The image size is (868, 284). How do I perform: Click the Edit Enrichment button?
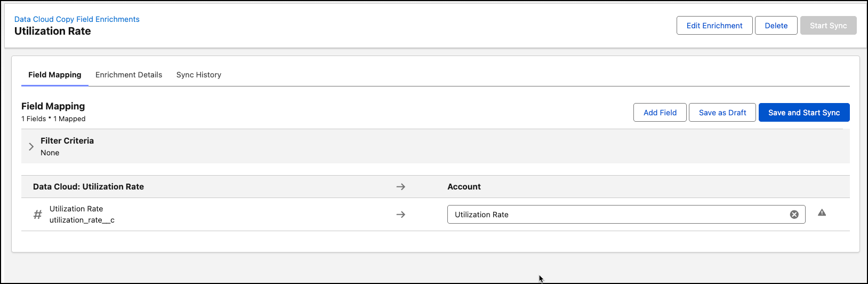[x=714, y=26]
